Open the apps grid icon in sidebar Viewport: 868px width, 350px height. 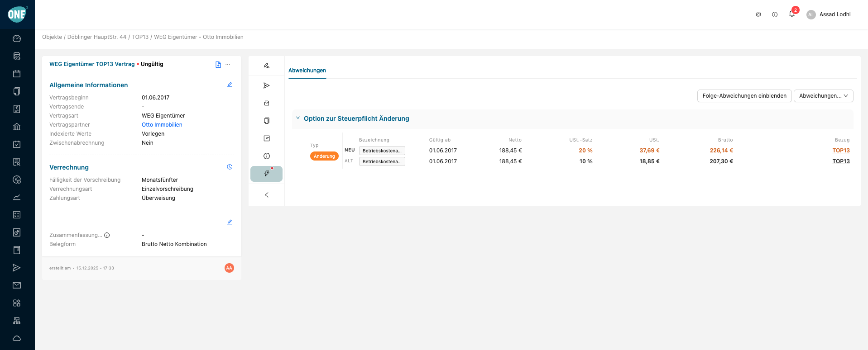pos(17,303)
